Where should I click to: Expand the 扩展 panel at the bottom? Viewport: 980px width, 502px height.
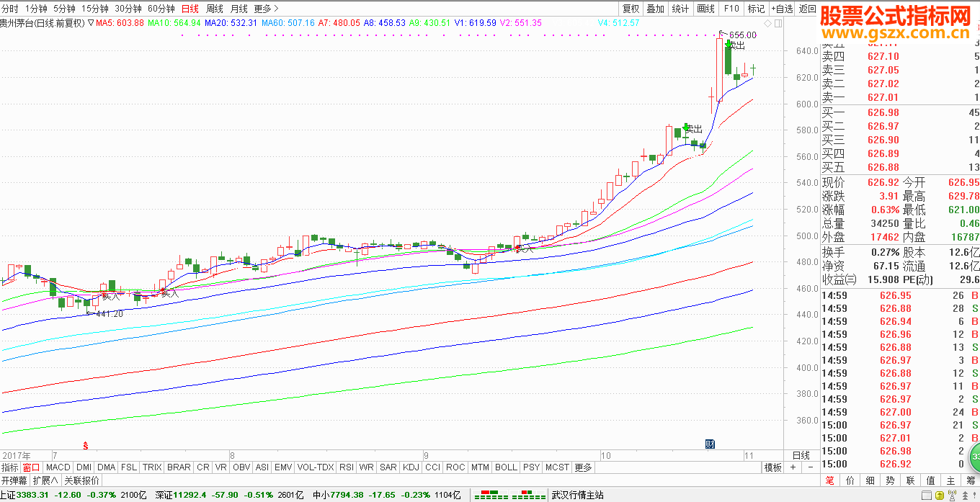45,480
